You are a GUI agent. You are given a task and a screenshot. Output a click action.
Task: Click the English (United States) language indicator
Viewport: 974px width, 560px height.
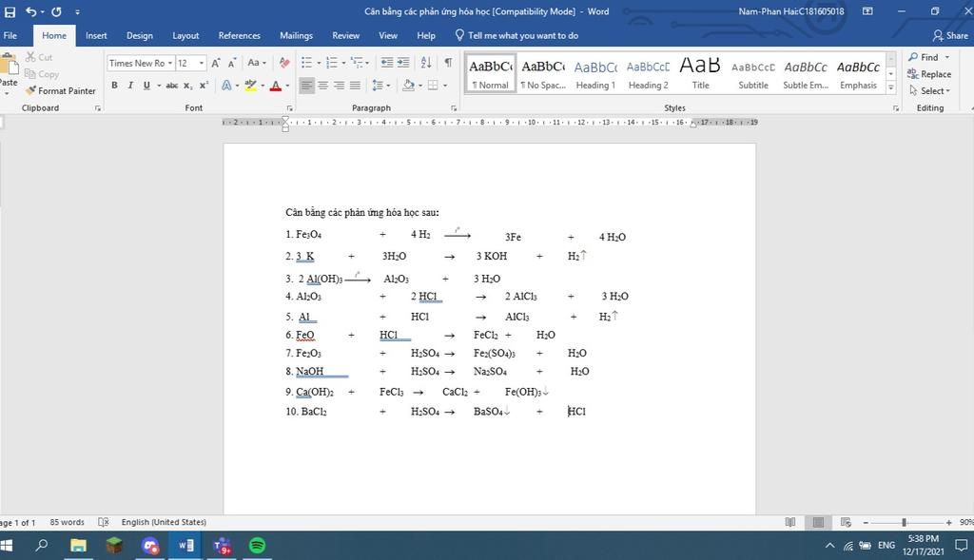click(164, 522)
